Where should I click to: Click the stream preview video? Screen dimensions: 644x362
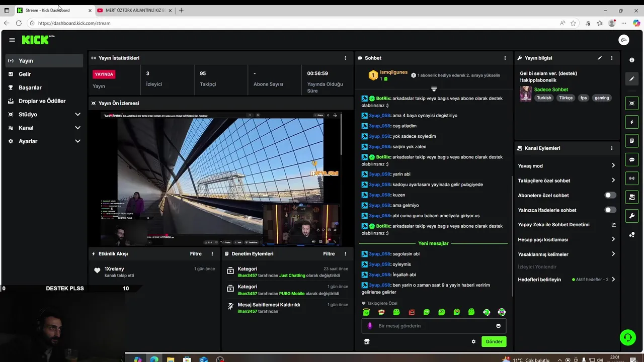(221, 178)
